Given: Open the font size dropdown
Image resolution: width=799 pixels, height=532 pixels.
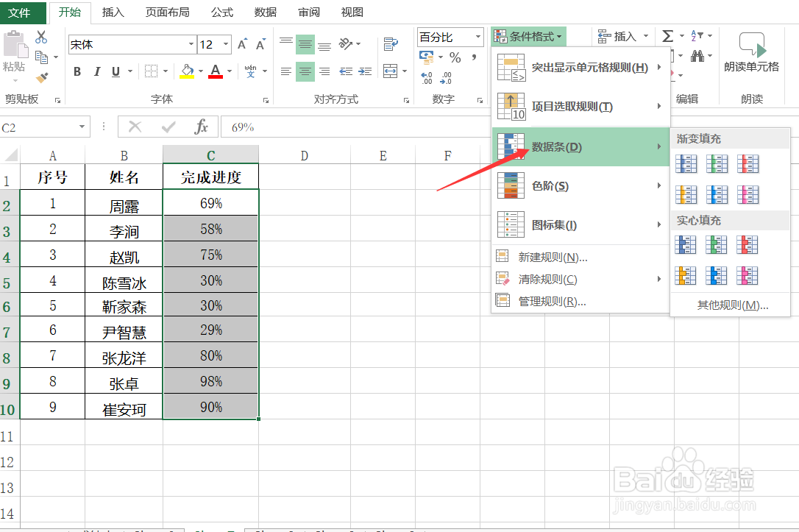Looking at the screenshot, I should point(226,44).
